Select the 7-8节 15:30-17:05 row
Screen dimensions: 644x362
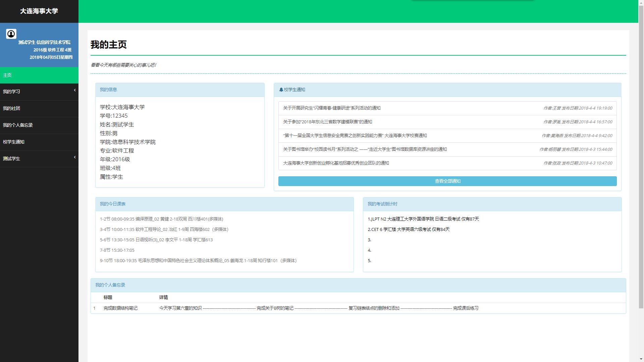pos(117,250)
